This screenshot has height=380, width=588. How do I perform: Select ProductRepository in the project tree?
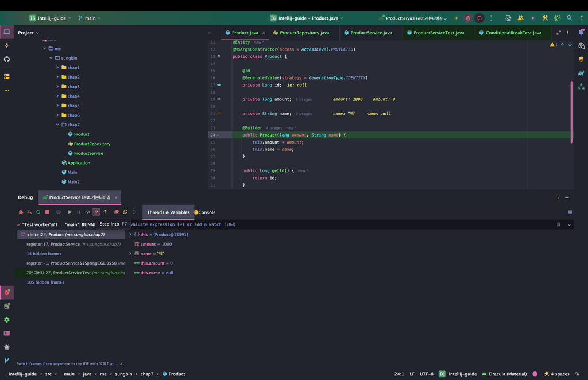[x=92, y=144]
